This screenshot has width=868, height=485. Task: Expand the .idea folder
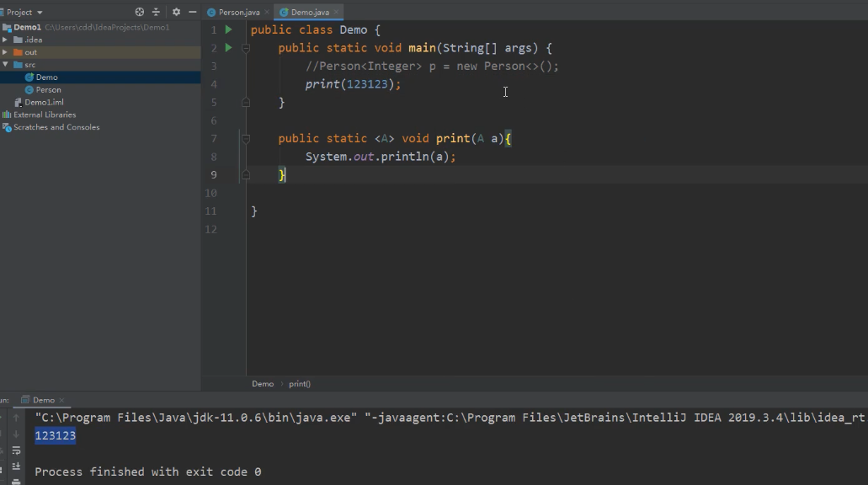5,40
